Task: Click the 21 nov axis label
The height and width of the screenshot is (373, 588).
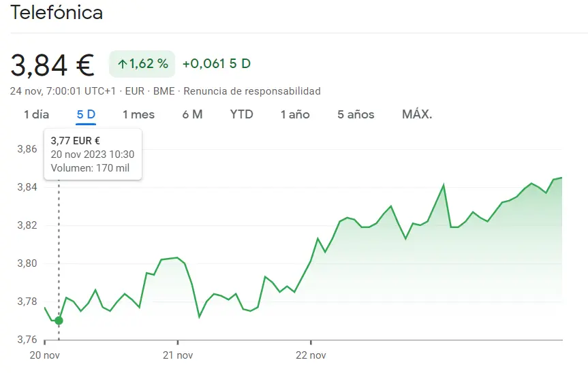Action: pos(178,355)
